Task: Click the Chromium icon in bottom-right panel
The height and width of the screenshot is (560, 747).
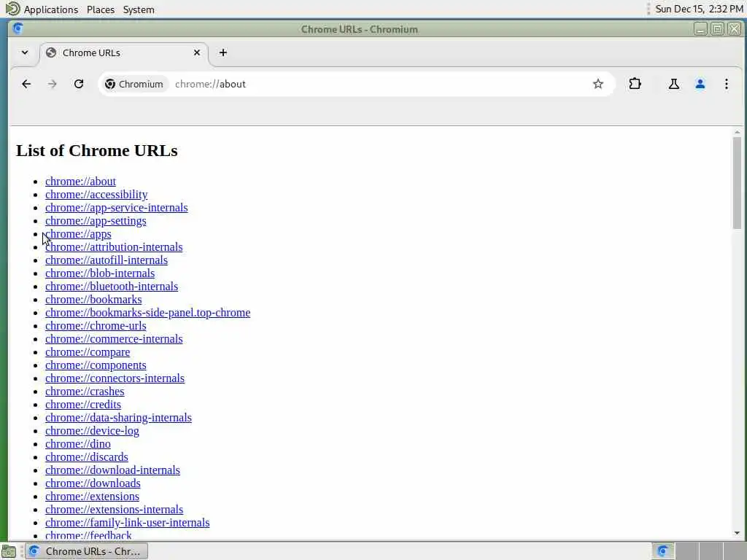Action: tap(662, 551)
